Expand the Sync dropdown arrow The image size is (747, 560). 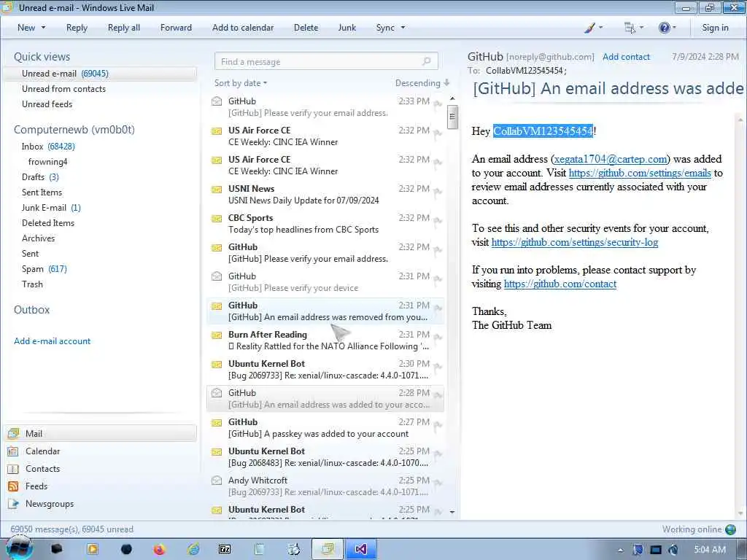403,28
